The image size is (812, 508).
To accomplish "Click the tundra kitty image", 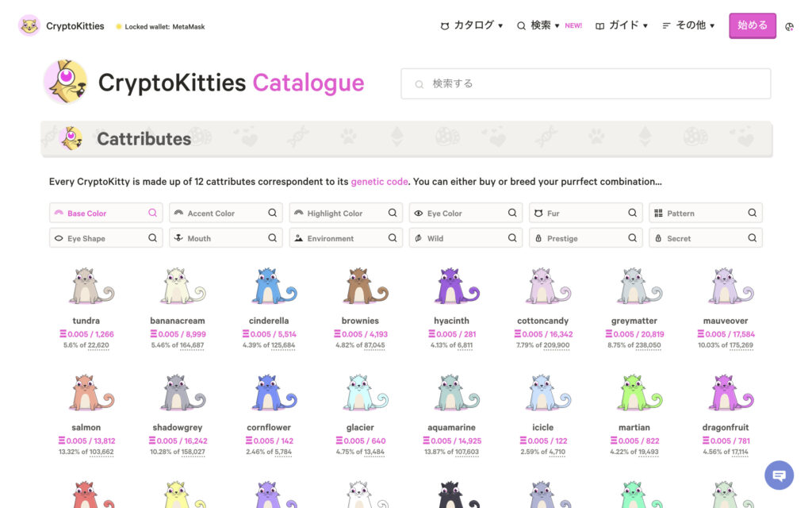I will [x=86, y=287].
